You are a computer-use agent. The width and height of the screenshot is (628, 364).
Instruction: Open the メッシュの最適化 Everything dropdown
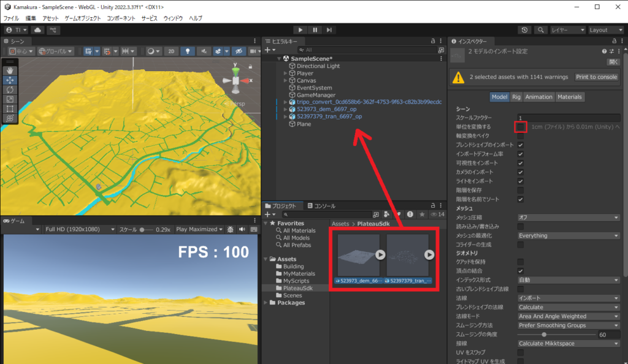pos(569,235)
